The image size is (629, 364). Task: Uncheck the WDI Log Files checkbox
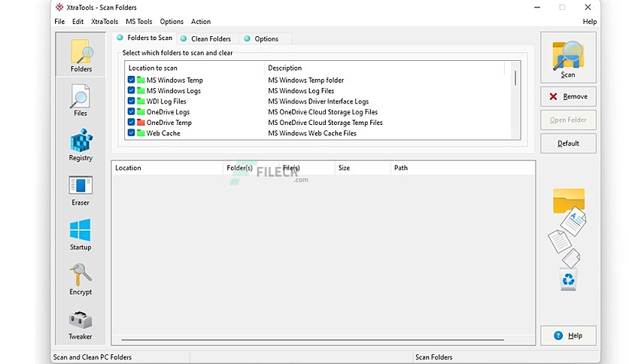point(131,101)
